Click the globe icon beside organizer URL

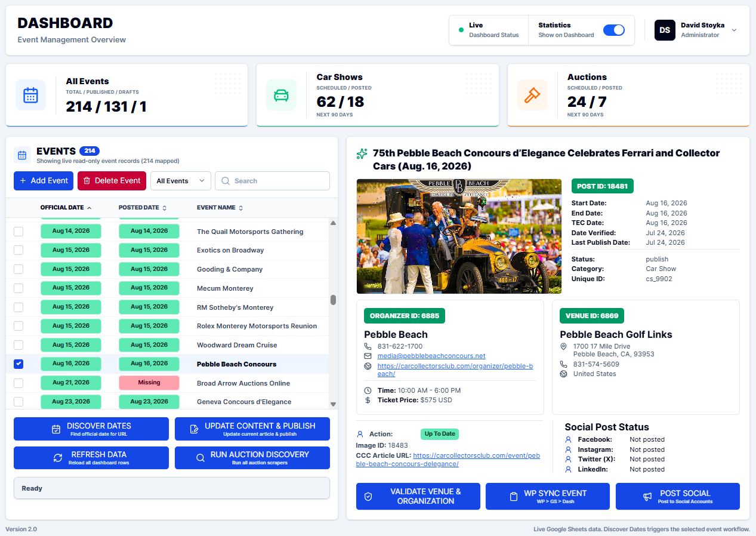click(x=368, y=365)
